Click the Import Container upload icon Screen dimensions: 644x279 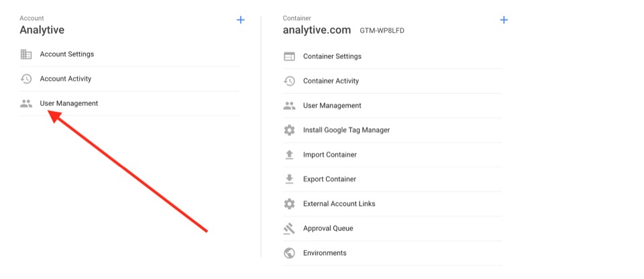point(289,154)
